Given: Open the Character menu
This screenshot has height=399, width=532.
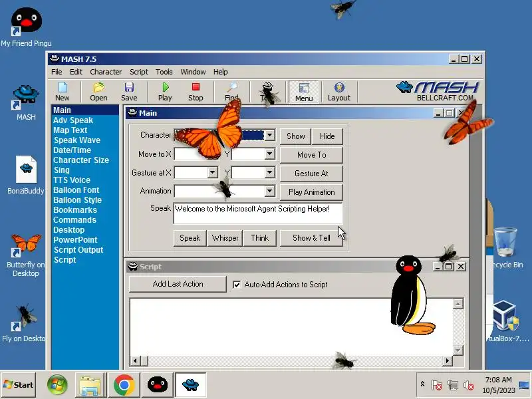Looking at the screenshot, I should tap(106, 72).
